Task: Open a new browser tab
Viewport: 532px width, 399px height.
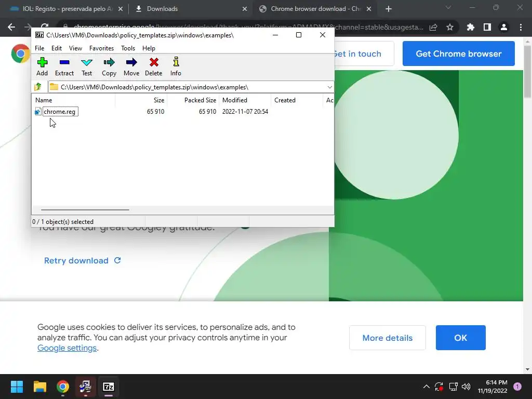Action: pos(389,9)
